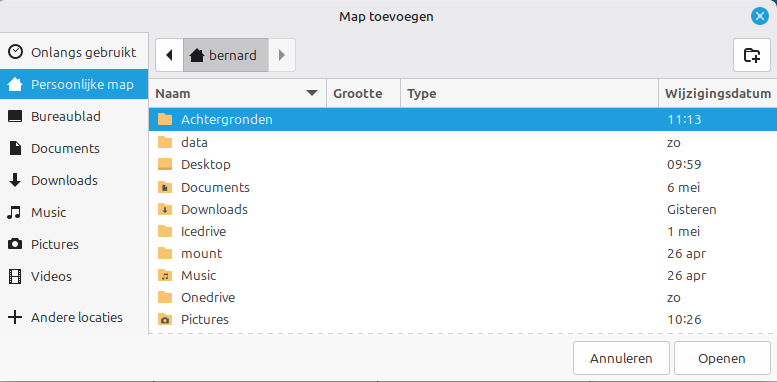
Task: Go to Persoonlijke map in sidebar
Action: point(74,84)
